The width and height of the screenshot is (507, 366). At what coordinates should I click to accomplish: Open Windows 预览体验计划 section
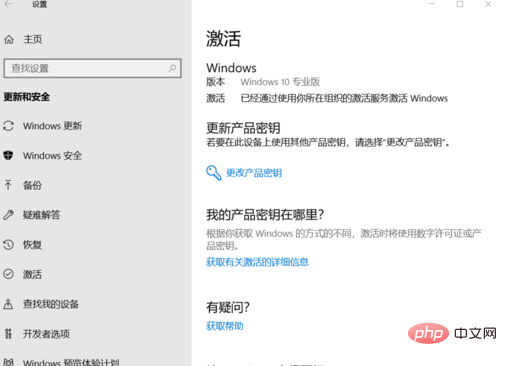[x=71, y=362]
